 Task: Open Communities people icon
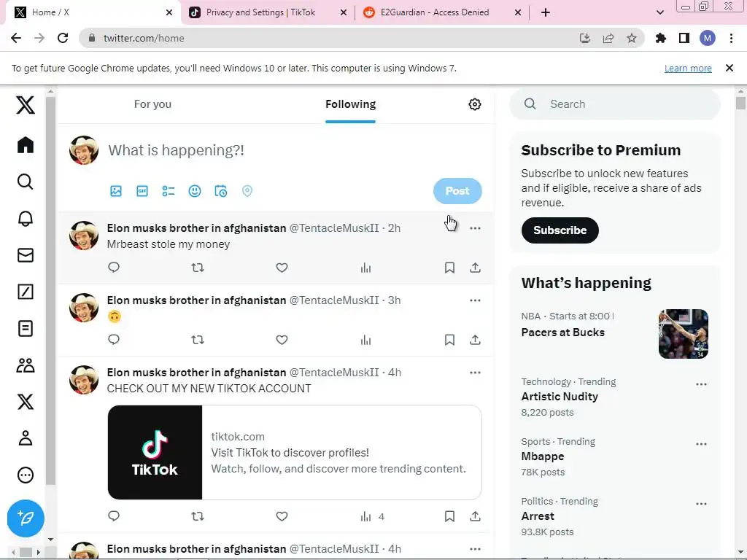point(26,365)
